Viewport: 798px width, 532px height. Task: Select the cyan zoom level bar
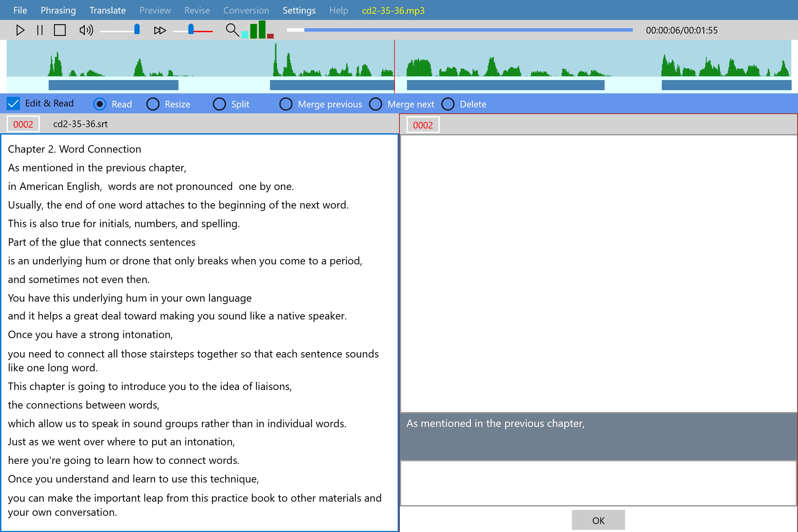[x=245, y=35]
